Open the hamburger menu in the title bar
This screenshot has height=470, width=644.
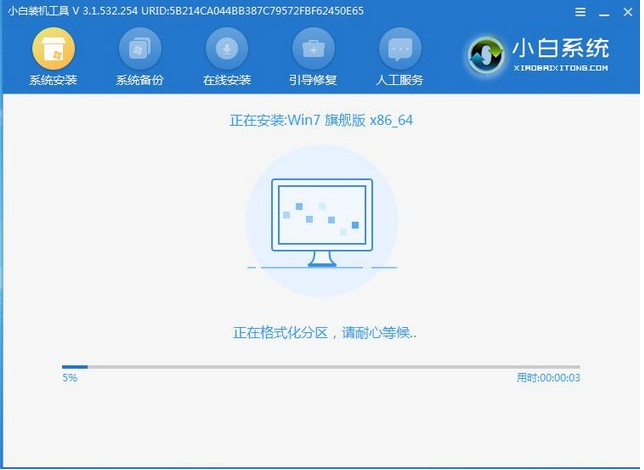pyautogui.click(x=581, y=11)
